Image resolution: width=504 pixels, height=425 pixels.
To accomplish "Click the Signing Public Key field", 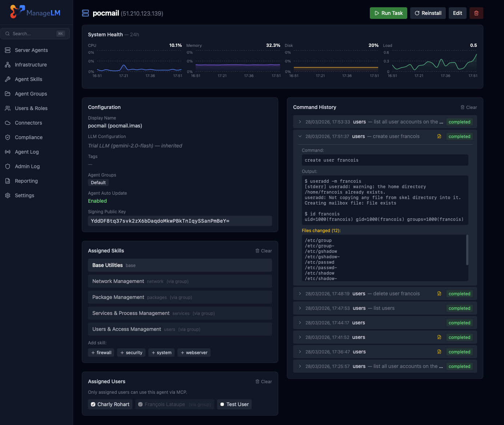I will pyautogui.click(x=180, y=220).
